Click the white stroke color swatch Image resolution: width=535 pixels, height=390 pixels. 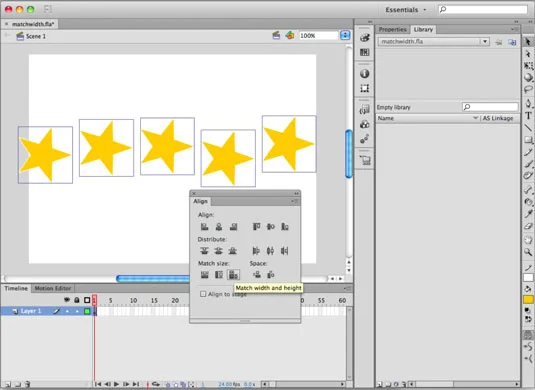(x=528, y=278)
